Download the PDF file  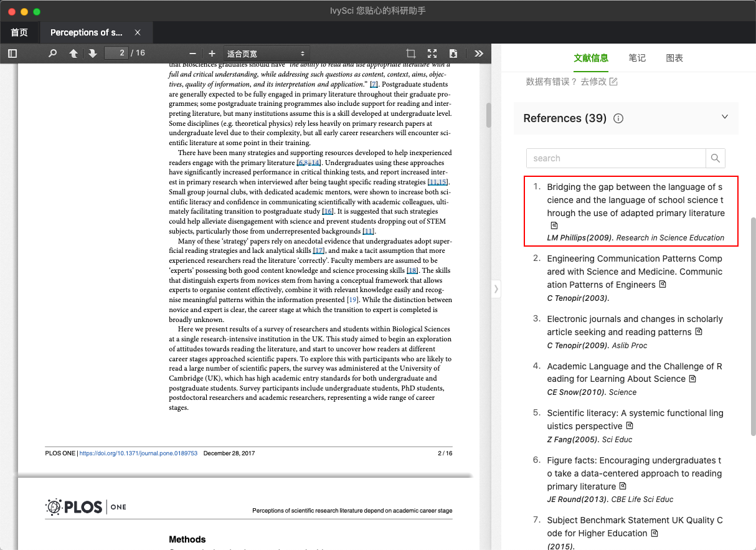point(453,54)
